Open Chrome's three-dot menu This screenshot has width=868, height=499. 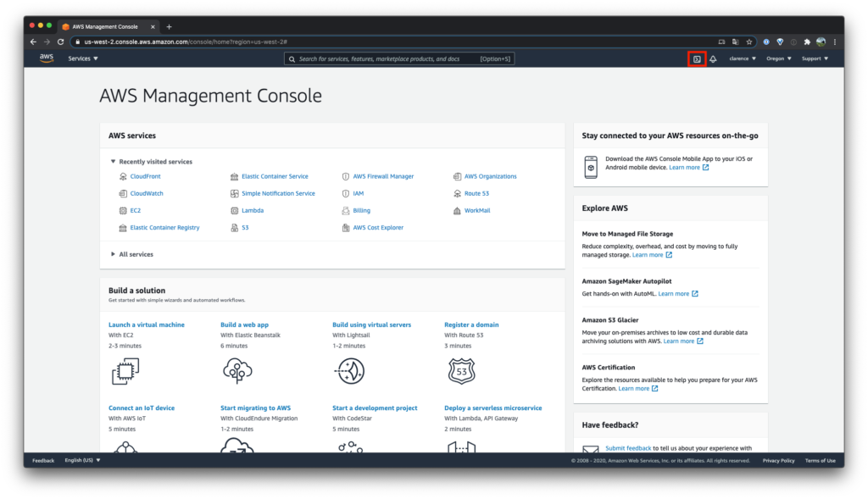pos(835,42)
